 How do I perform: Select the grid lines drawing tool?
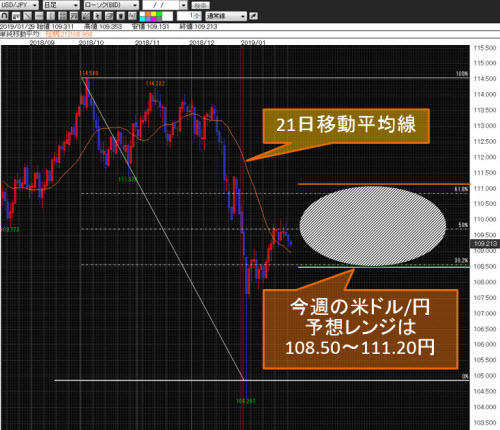point(62,16)
